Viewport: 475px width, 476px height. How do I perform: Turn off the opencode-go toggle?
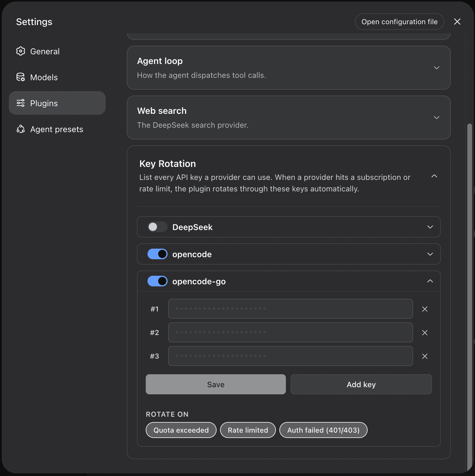(x=157, y=281)
